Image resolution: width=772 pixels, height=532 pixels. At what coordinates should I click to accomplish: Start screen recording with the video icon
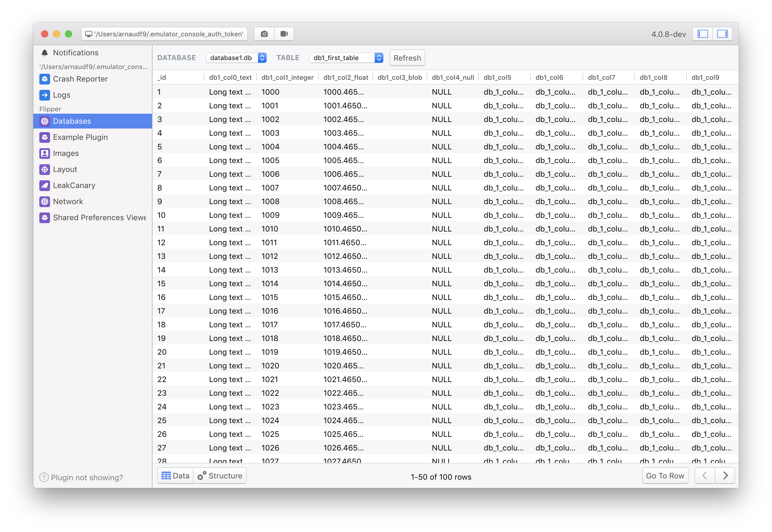(x=284, y=34)
